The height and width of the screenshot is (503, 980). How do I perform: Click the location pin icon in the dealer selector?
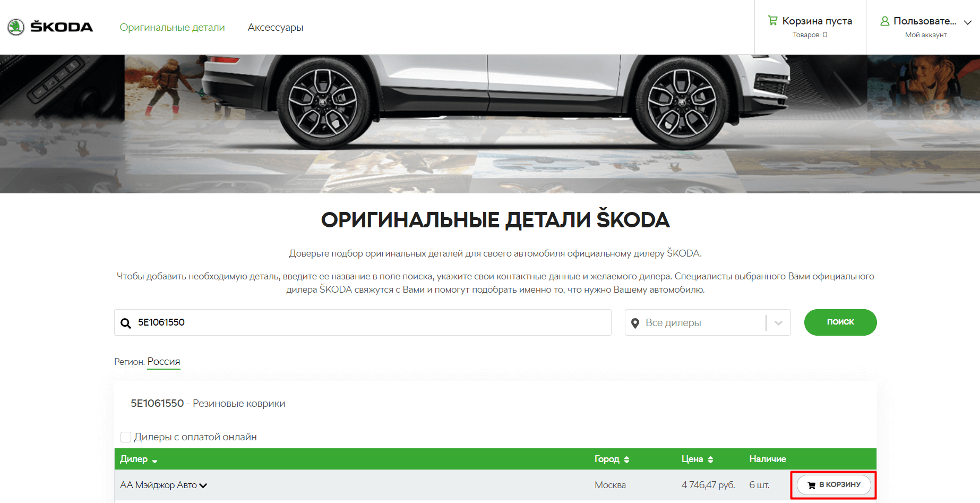[x=635, y=323]
